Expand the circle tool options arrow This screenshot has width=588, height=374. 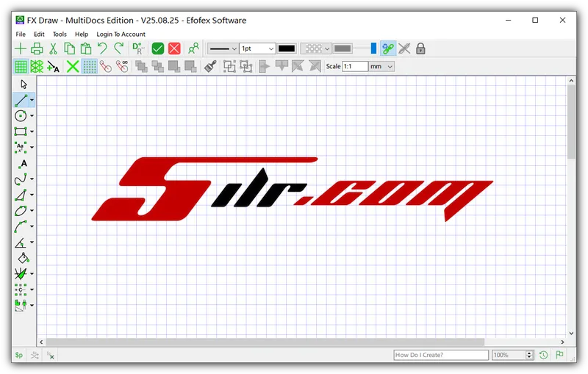point(32,116)
